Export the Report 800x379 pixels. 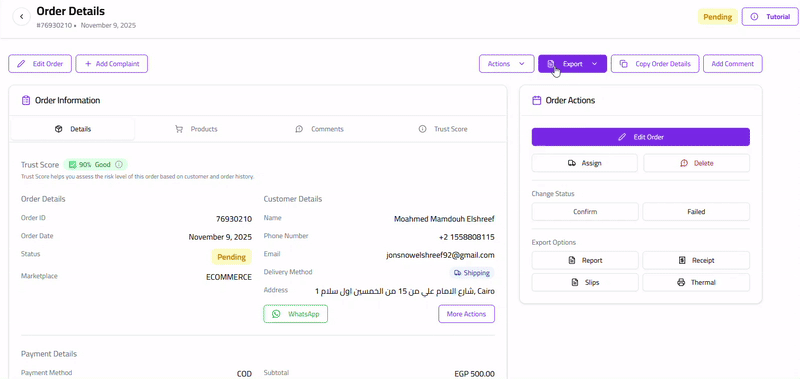coord(585,260)
